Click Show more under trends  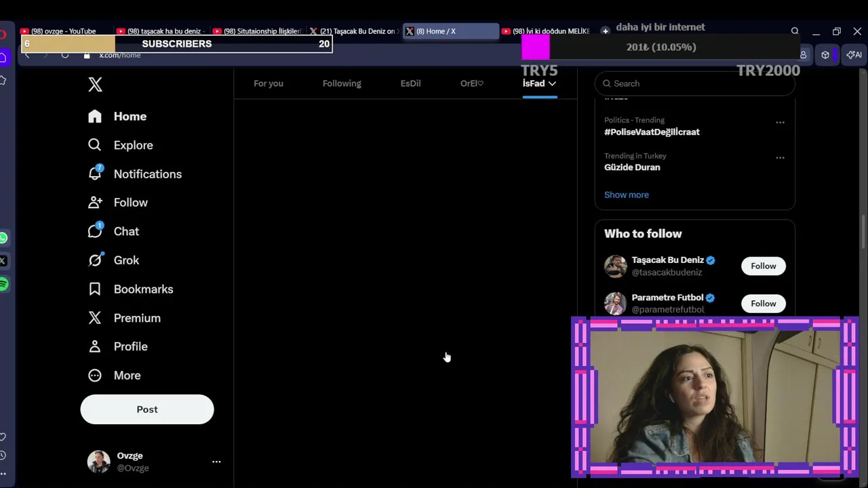click(x=627, y=195)
